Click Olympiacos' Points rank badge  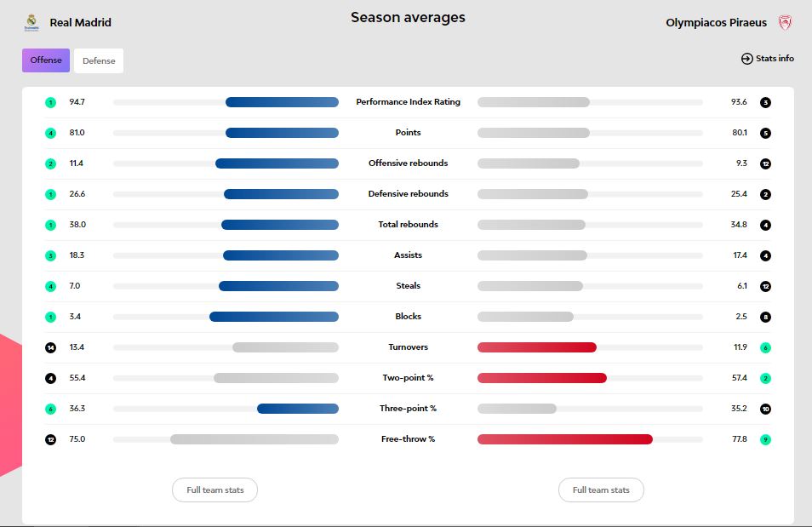coord(765,133)
